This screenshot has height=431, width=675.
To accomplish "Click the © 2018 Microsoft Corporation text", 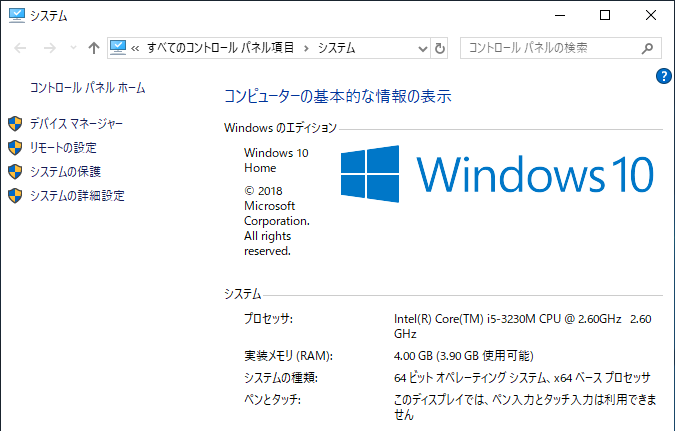I will (x=277, y=221).
